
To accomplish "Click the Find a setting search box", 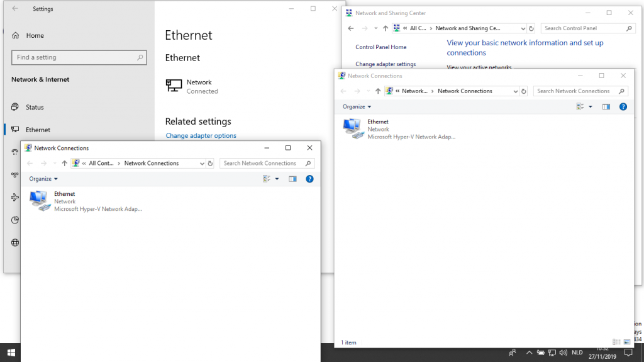I will pos(79,57).
